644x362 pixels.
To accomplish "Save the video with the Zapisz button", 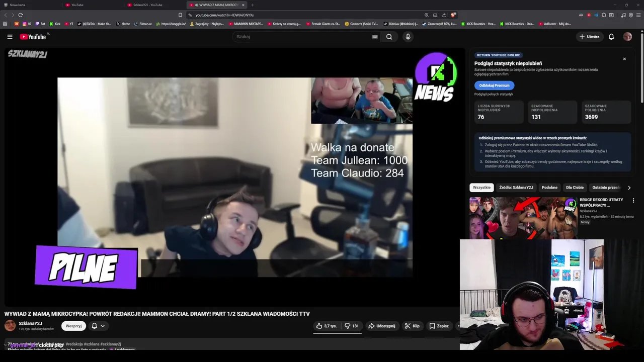I will tap(439, 326).
